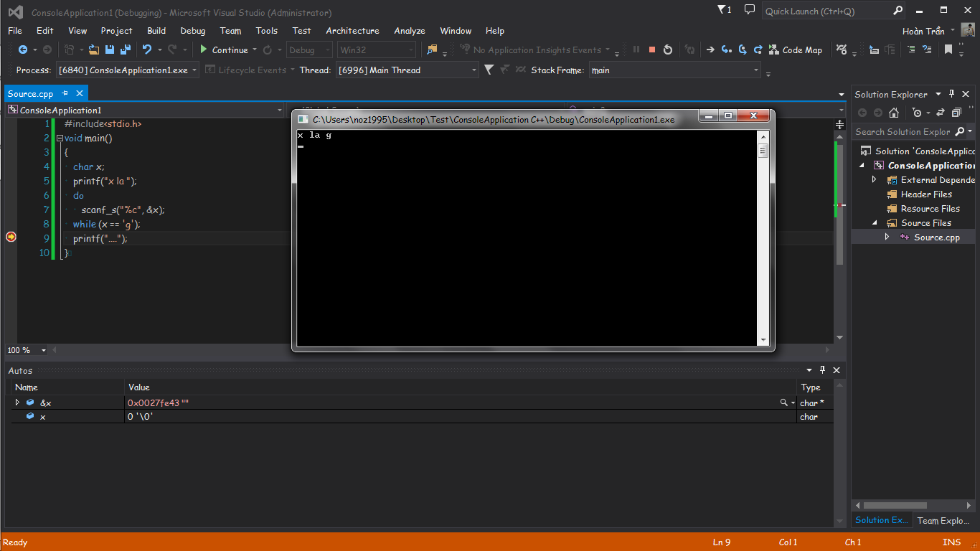This screenshot has height=551, width=980.
Task: Click the Value column header in Autos
Action: click(461, 387)
